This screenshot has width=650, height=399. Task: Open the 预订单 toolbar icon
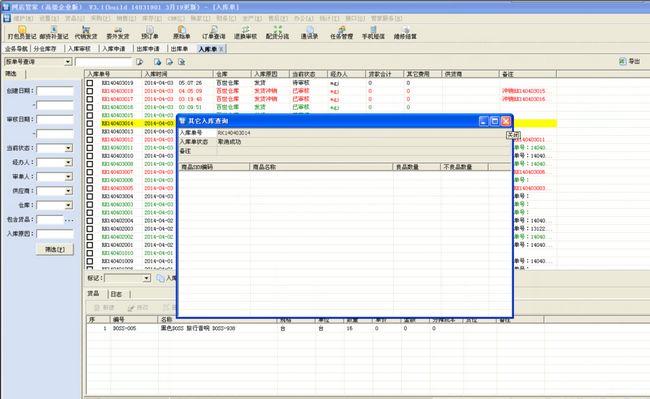click(x=150, y=32)
